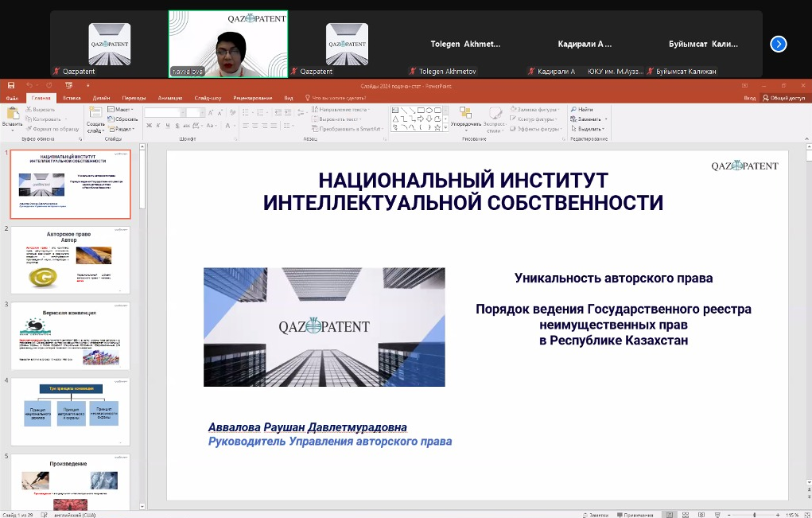Switch to Normal view in status bar

pos(670,514)
